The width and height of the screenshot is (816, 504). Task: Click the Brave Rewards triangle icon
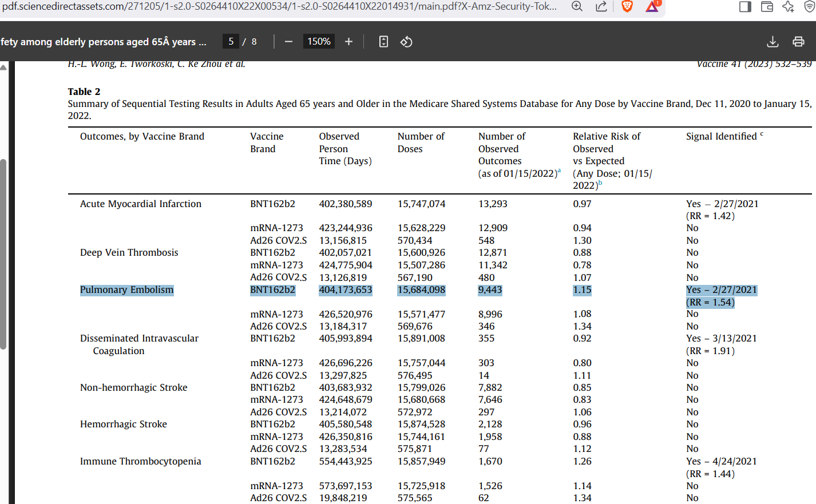[652, 6]
